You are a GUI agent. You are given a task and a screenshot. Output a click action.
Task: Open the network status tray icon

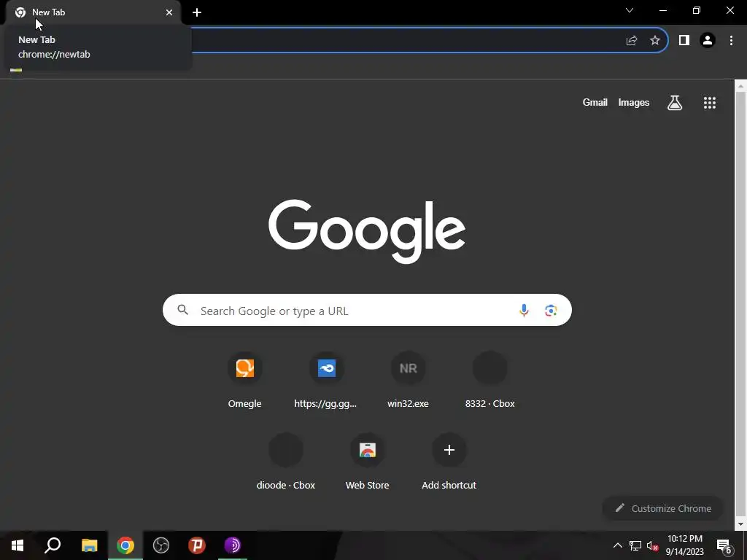pyautogui.click(x=635, y=545)
